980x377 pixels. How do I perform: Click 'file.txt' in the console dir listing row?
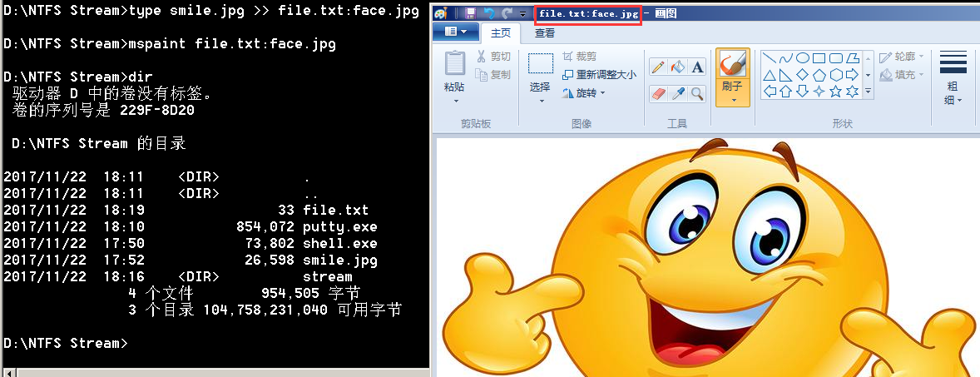(335, 210)
